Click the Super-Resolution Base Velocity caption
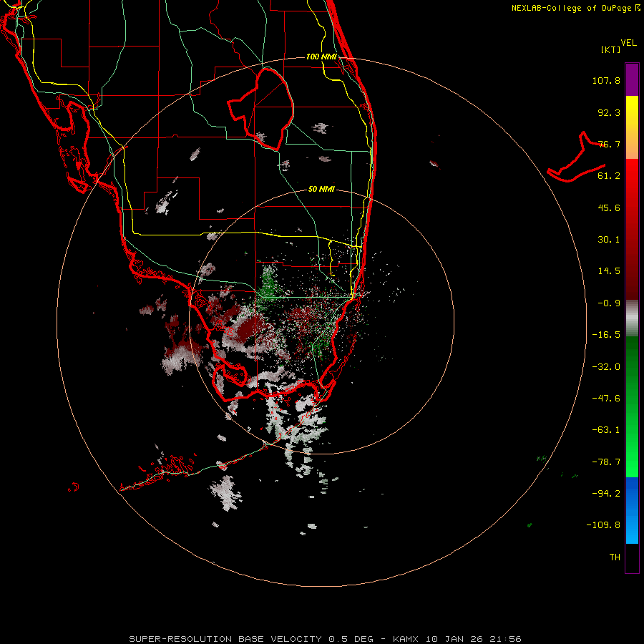 pos(326,639)
